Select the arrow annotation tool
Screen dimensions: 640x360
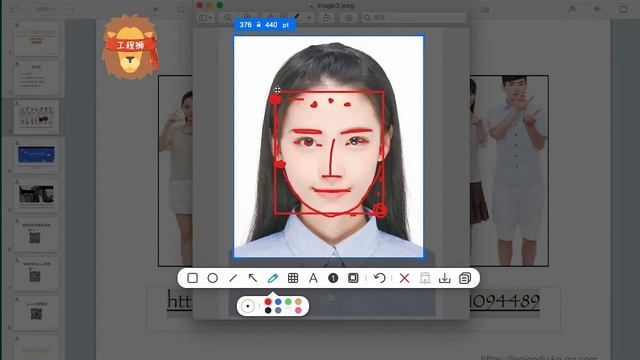[x=253, y=278]
